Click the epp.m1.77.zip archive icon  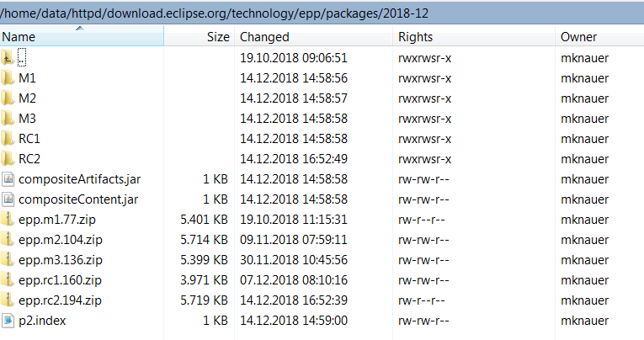8,220
